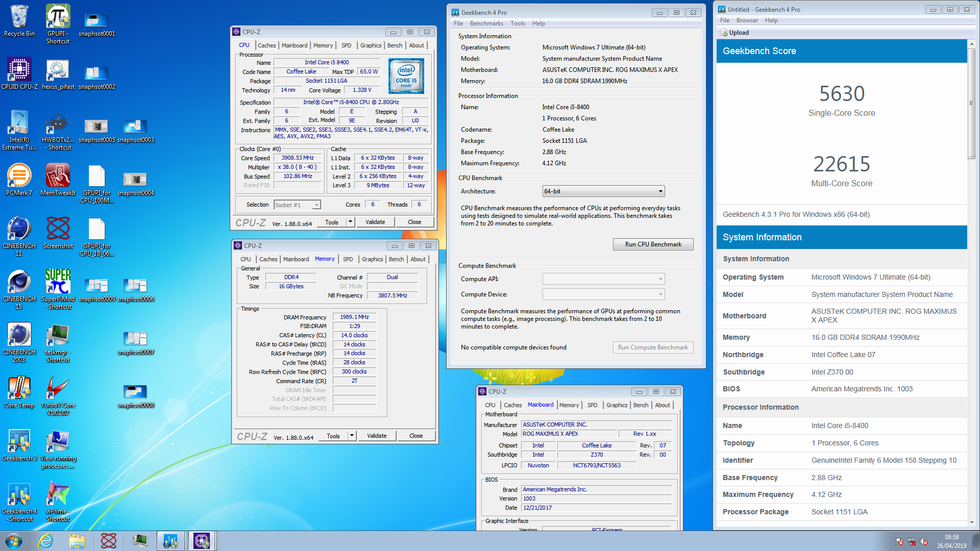The image size is (980, 551).
Task: Open Browser menu in Untitled Geekbench window
Action: (747, 20)
